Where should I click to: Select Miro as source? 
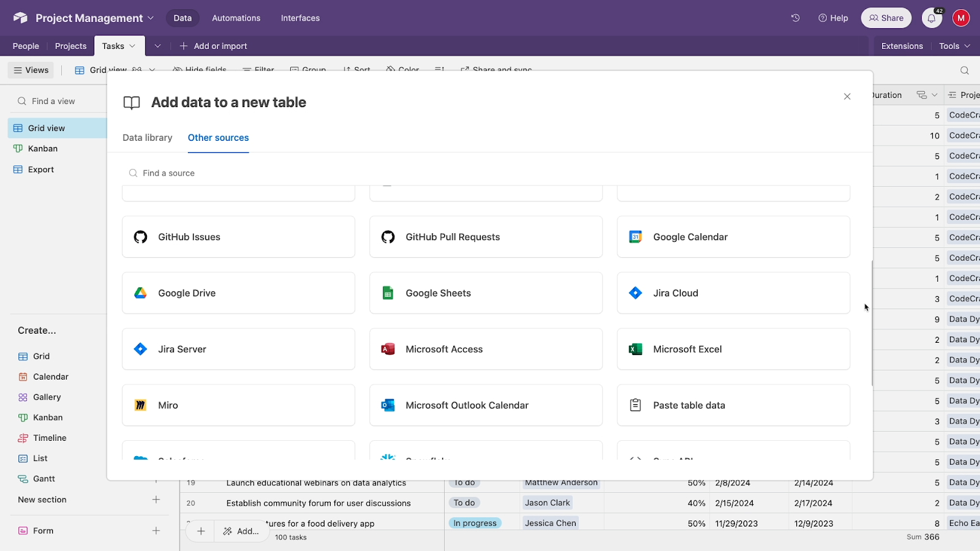238,405
